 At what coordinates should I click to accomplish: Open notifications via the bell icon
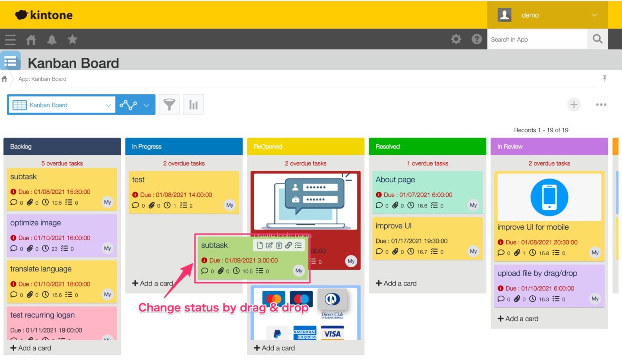(52, 39)
